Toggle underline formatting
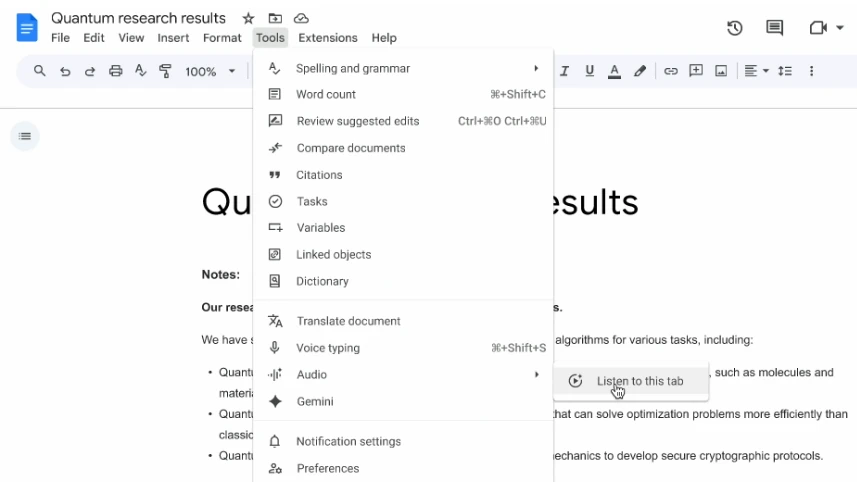 click(590, 71)
